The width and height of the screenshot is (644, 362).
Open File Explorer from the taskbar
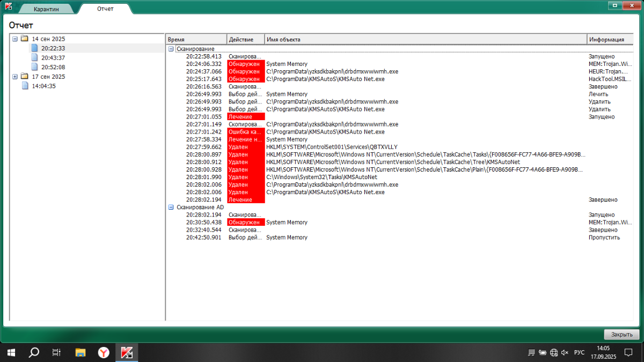click(x=80, y=352)
